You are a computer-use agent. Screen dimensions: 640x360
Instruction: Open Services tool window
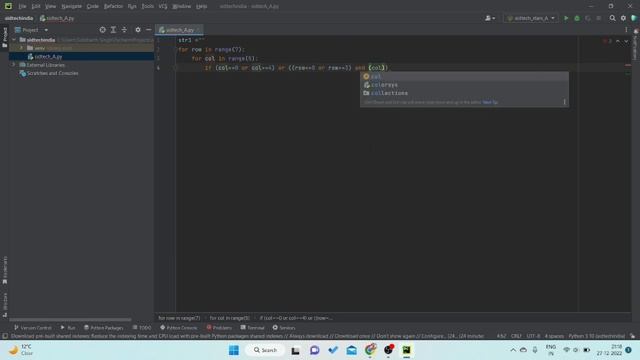(x=284, y=328)
